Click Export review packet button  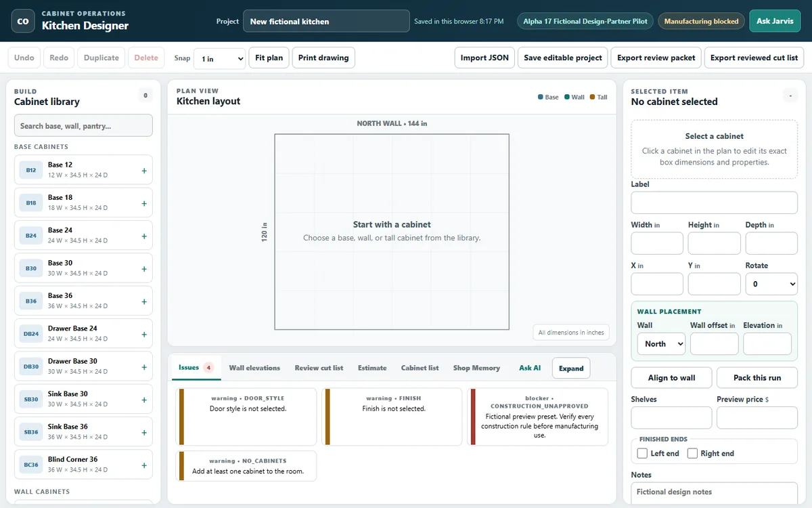point(656,58)
